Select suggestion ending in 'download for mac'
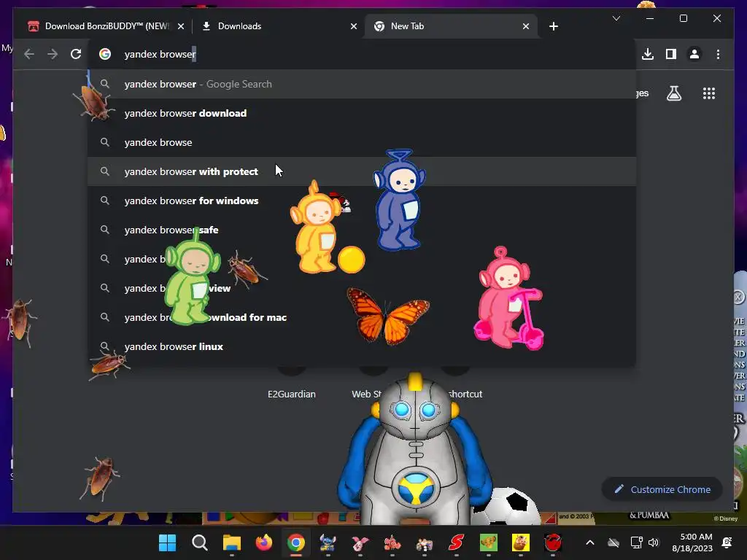This screenshot has height=560, width=747. click(x=362, y=318)
